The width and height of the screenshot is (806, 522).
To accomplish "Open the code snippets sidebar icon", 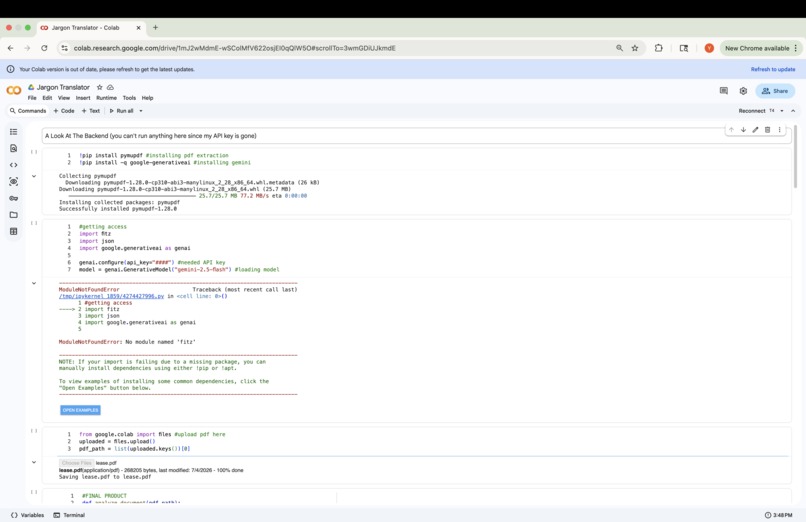I will coord(14,165).
